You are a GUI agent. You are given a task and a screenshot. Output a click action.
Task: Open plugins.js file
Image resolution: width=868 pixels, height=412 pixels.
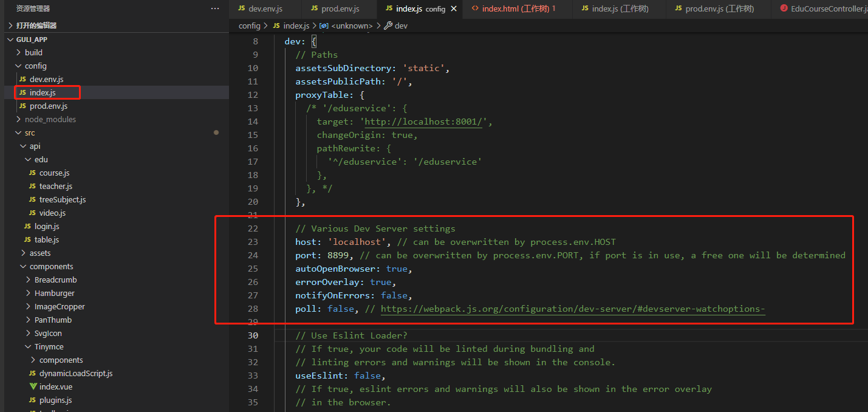click(56, 400)
